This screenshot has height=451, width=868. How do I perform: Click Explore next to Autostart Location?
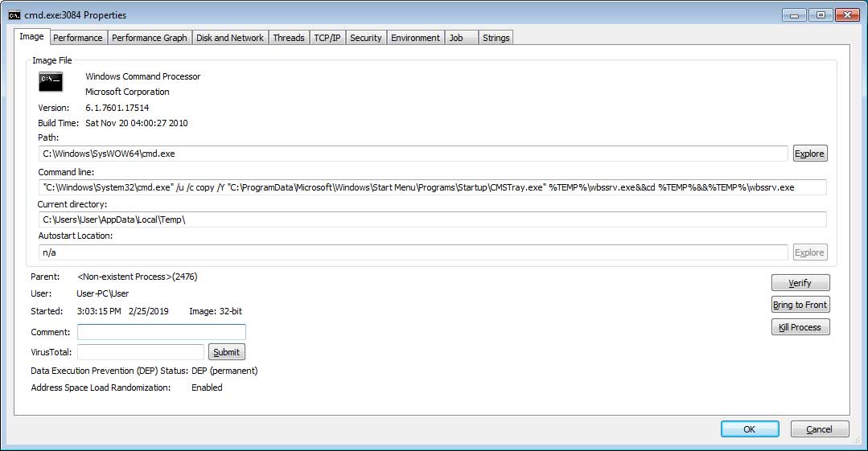point(810,252)
